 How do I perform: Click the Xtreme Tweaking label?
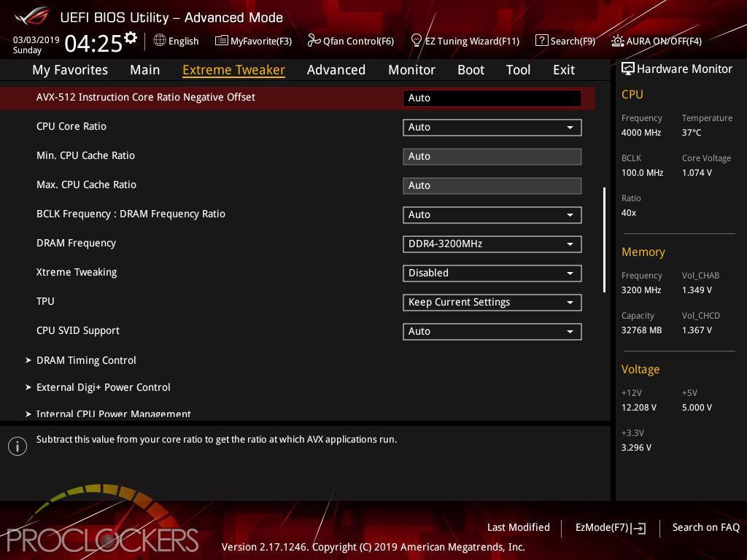click(77, 273)
